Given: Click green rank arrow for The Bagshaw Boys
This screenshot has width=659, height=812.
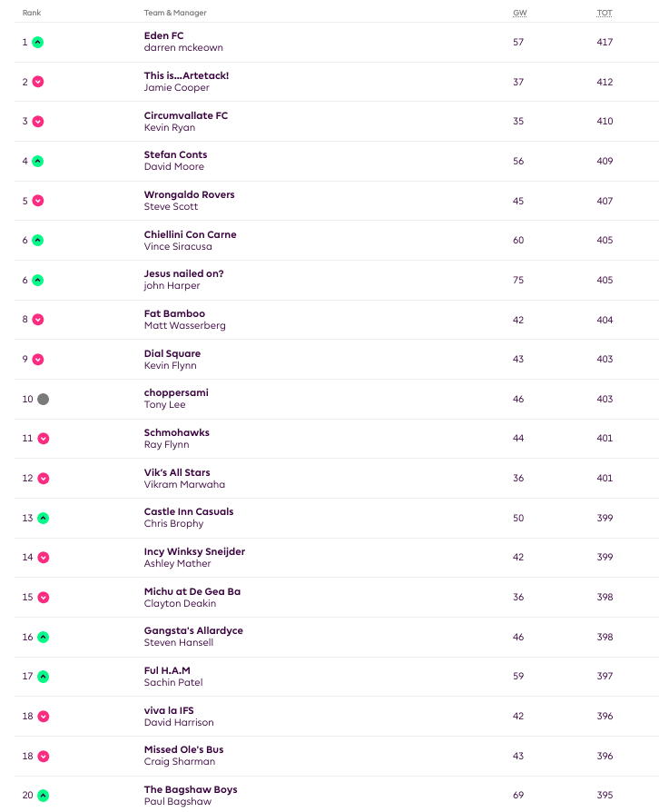Looking at the screenshot, I should coord(44,795).
